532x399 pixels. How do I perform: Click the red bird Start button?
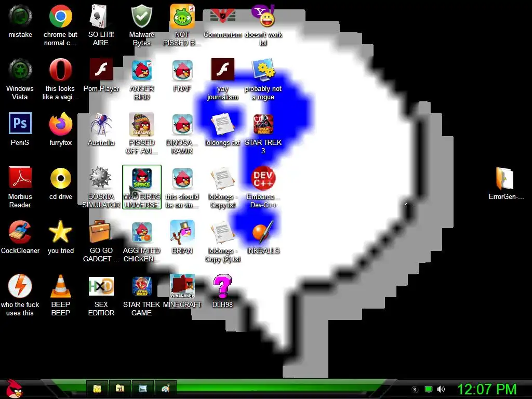[14, 389]
